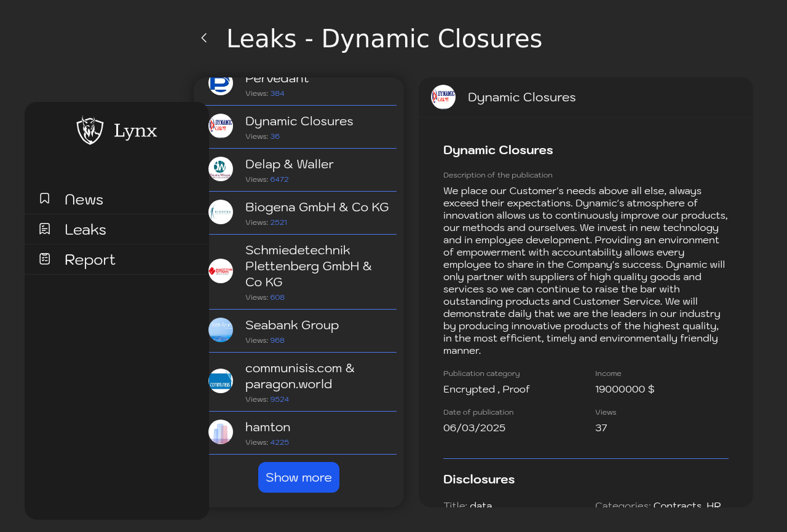Click the communisis logo thumbnail
This screenshot has height=532, width=787.
click(221, 381)
